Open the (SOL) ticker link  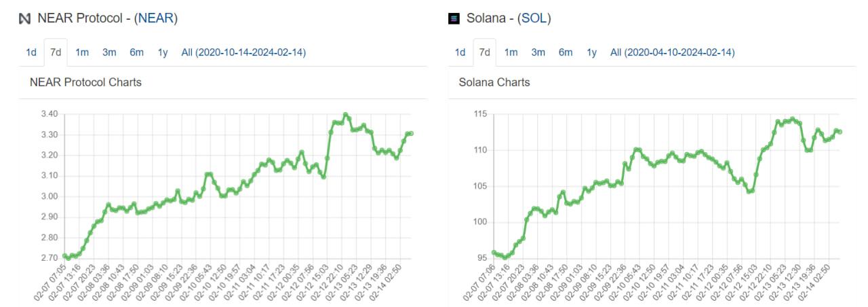coord(534,19)
